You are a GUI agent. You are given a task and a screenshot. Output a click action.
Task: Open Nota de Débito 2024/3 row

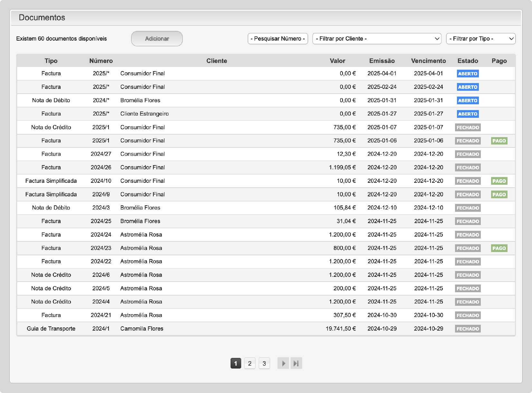coord(101,208)
